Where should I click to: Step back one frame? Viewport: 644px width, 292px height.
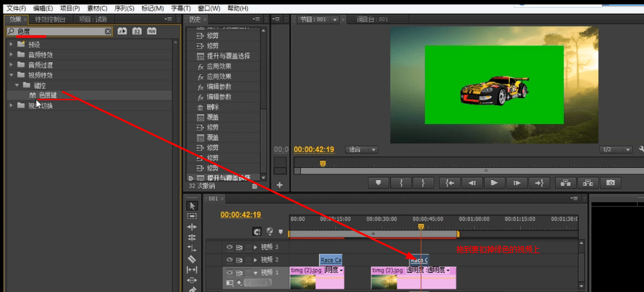pos(472,183)
